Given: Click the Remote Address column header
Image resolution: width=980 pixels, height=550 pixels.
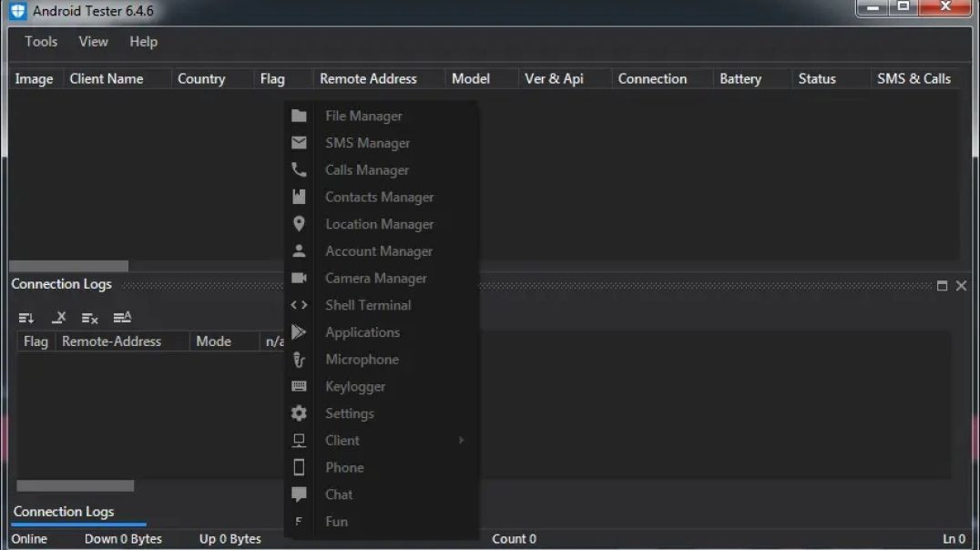Looking at the screenshot, I should 368,78.
